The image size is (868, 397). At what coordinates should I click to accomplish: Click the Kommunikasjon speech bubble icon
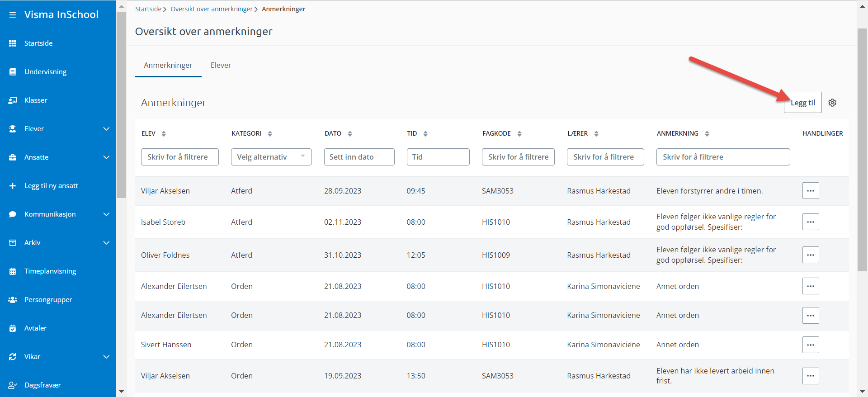coord(13,214)
